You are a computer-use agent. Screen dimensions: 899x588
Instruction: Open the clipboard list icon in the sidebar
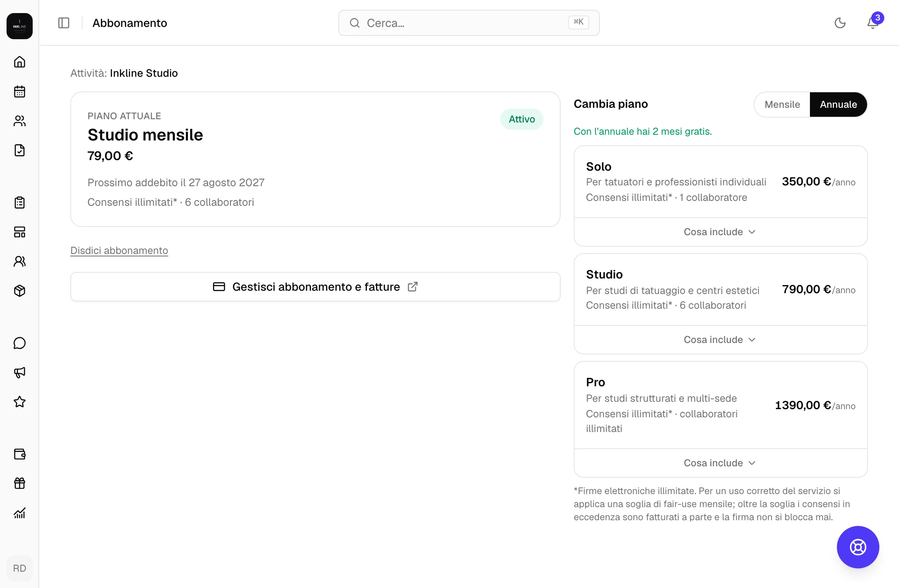pos(20,203)
